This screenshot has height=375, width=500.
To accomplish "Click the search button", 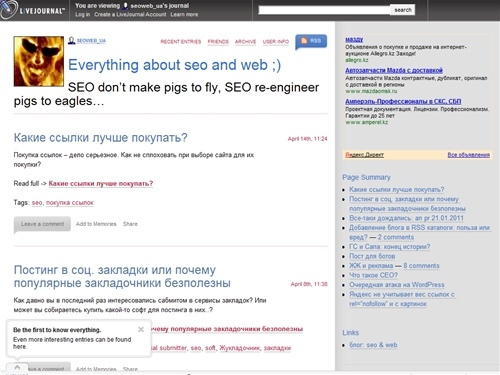I will (403, 10).
